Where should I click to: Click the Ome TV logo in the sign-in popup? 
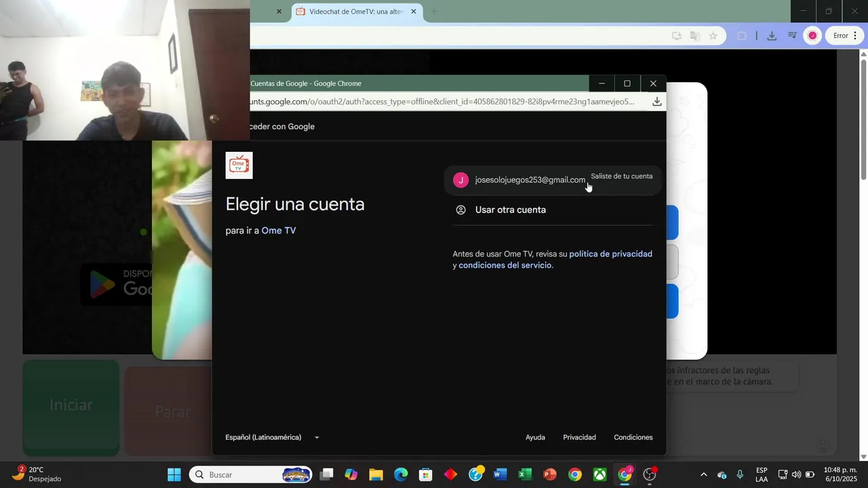click(x=239, y=165)
